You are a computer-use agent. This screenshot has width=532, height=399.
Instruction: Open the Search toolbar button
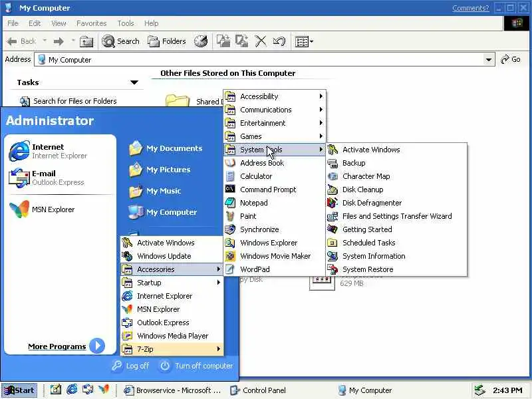121,41
